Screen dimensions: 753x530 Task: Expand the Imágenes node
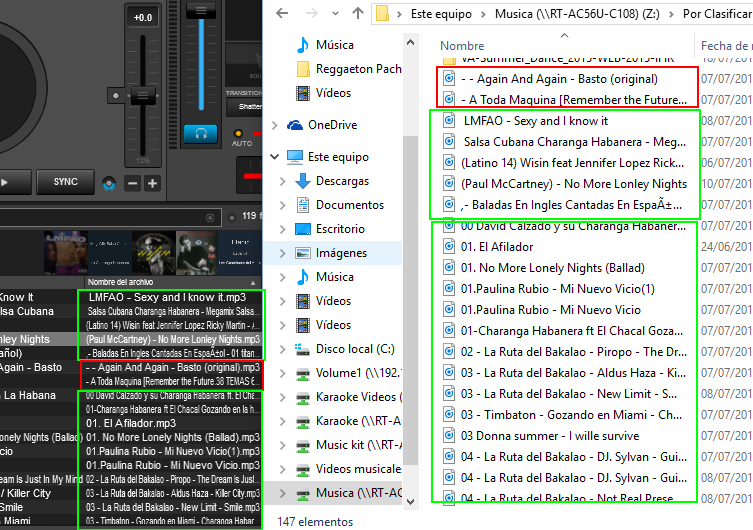click(283, 253)
